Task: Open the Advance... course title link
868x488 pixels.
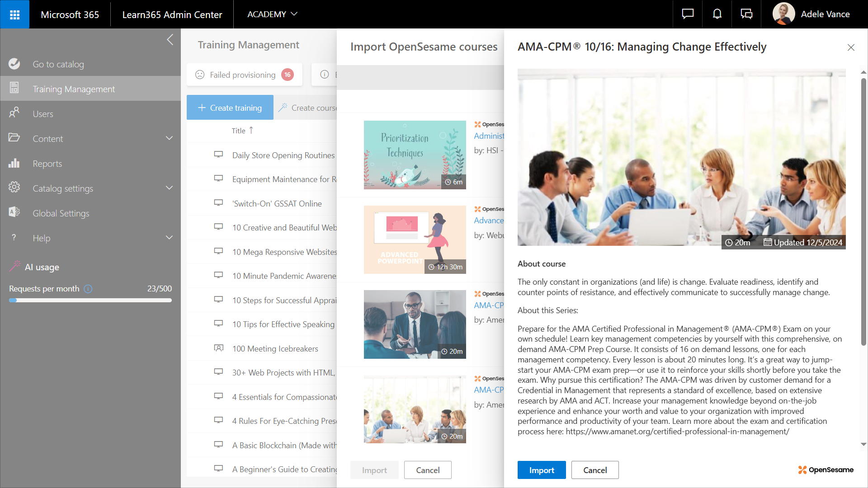Action: pyautogui.click(x=489, y=220)
